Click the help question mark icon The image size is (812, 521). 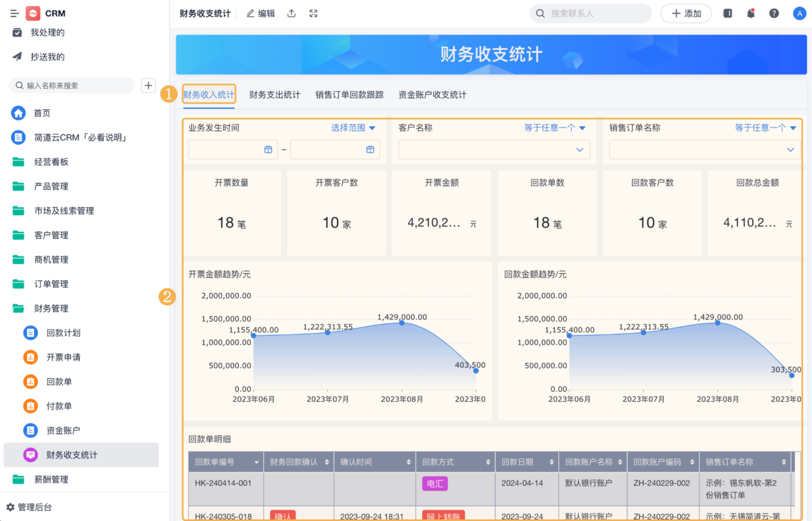(774, 14)
